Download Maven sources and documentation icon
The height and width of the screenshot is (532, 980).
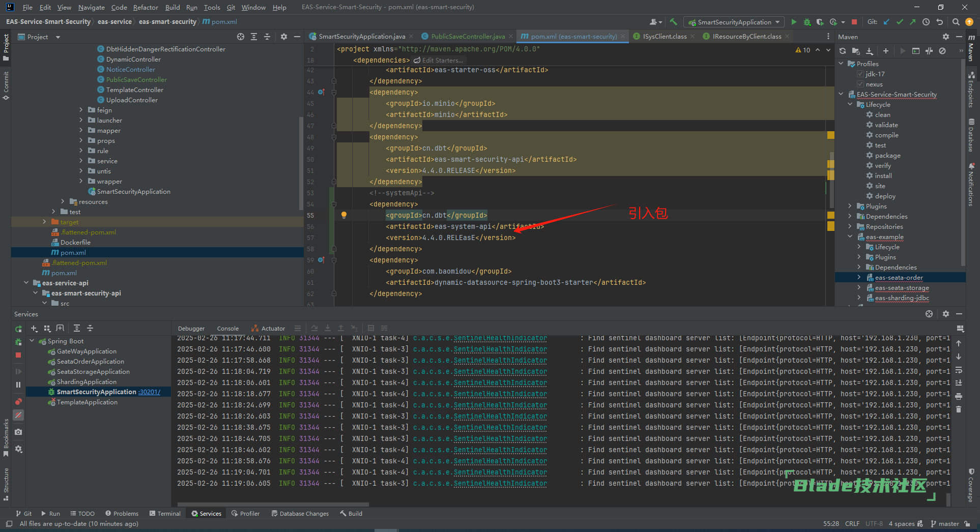(x=870, y=51)
